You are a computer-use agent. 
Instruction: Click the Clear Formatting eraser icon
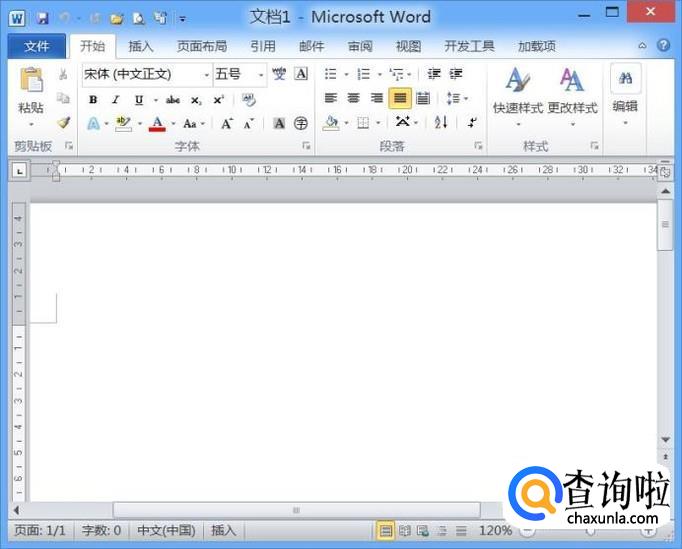coord(249,100)
